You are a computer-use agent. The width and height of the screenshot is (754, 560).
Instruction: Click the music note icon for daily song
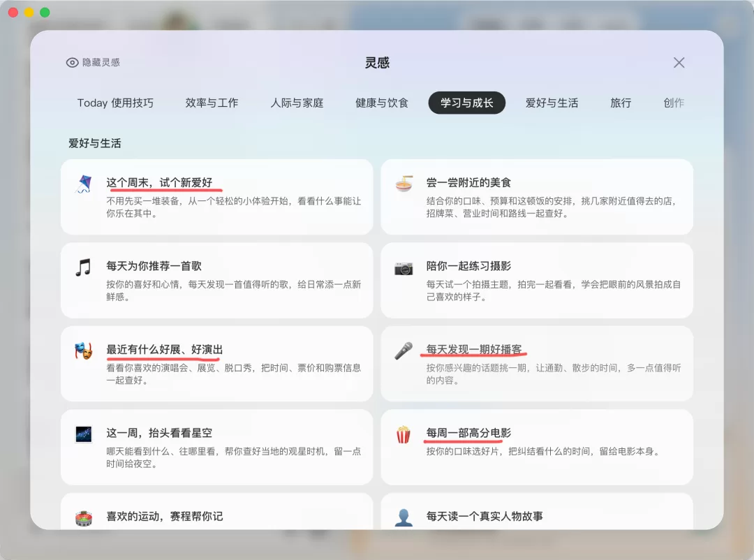83,267
